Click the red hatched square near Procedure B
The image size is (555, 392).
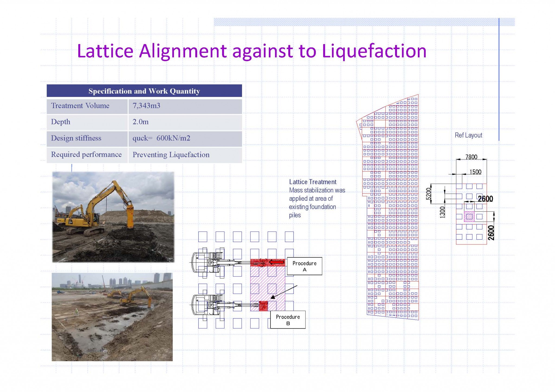tap(263, 306)
